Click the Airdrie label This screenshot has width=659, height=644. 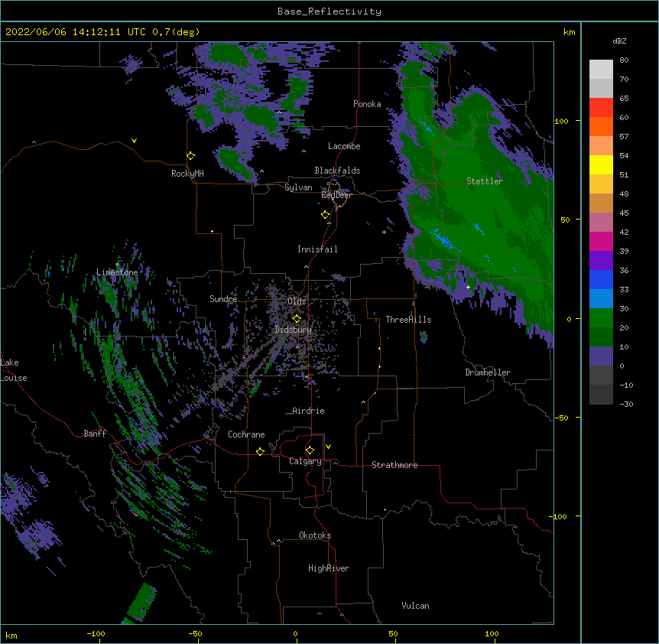(x=308, y=411)
